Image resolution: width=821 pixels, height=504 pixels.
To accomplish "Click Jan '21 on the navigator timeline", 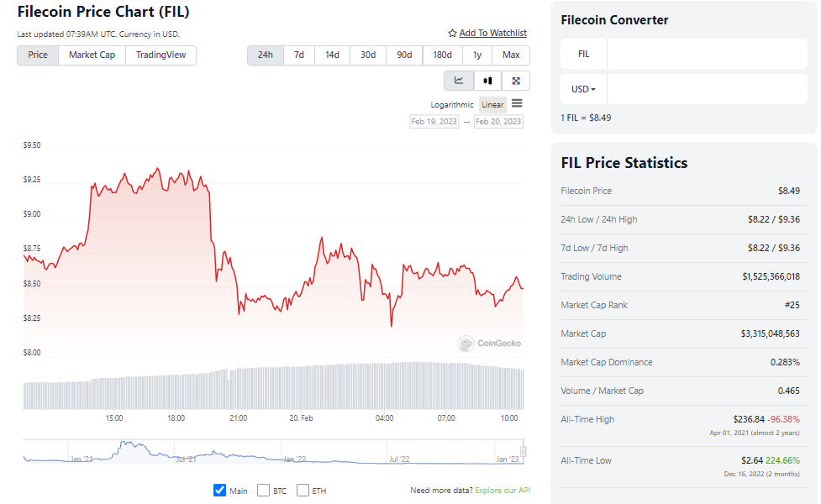I will tap(82, 459).
